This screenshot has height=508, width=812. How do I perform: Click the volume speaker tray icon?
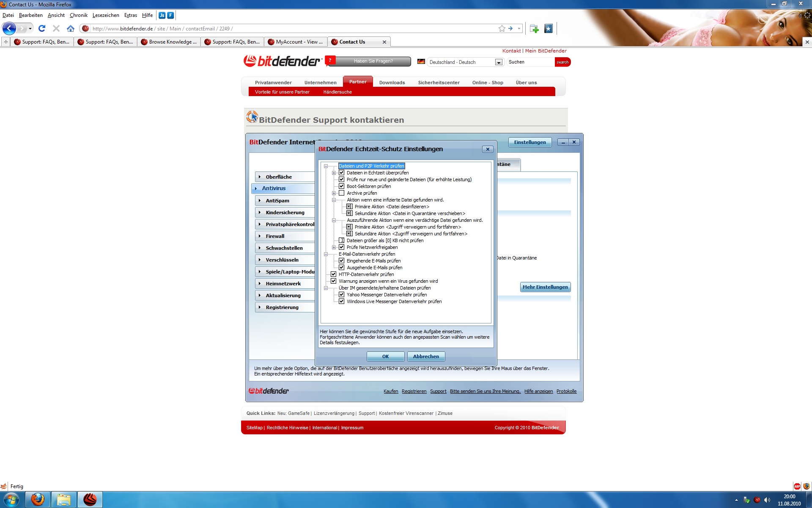click(x=767, y=500)
